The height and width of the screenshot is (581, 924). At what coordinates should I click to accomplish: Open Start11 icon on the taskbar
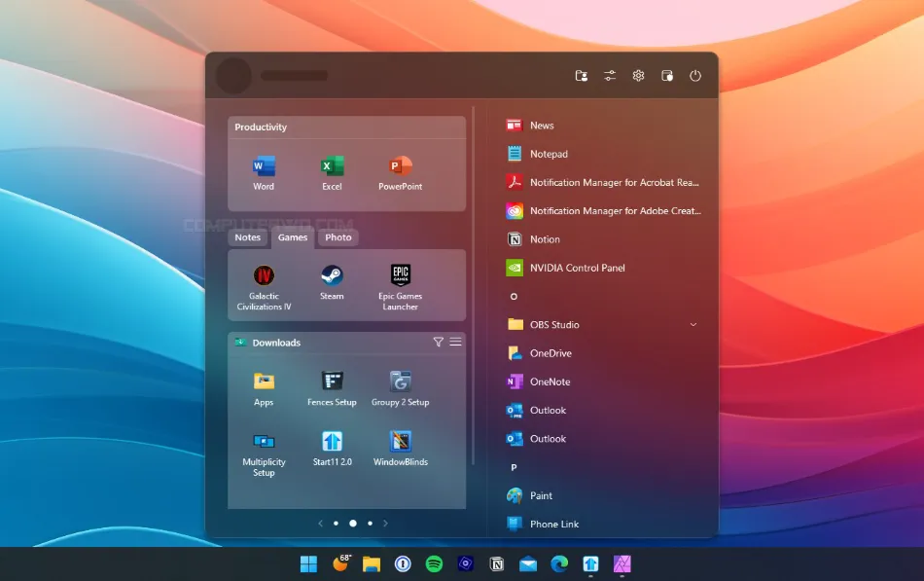[590, 563]
